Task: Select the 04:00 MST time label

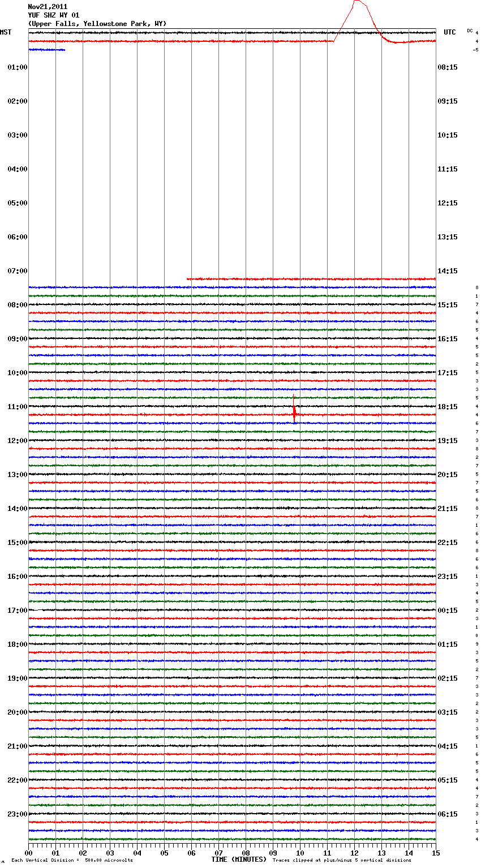Action: coord(18,169)
